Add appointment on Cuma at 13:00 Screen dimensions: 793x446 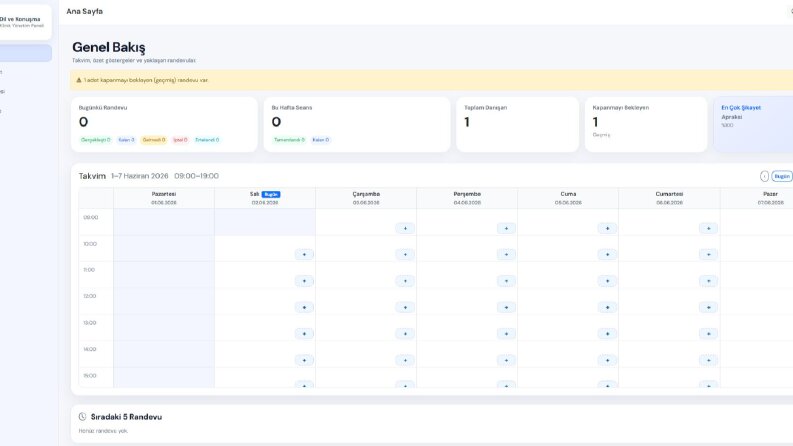(x=607, y=334)
